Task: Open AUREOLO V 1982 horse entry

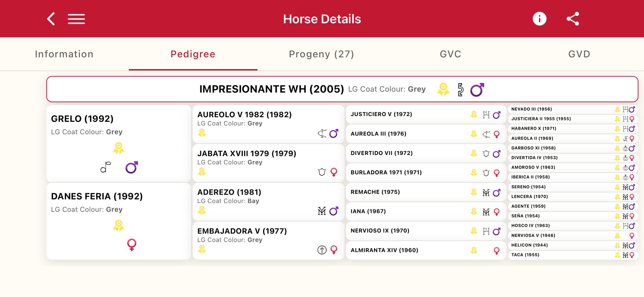Action: (x=244, y=115)
